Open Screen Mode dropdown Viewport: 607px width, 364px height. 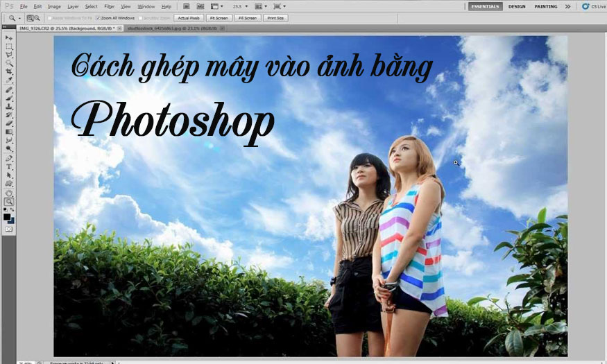280,6
